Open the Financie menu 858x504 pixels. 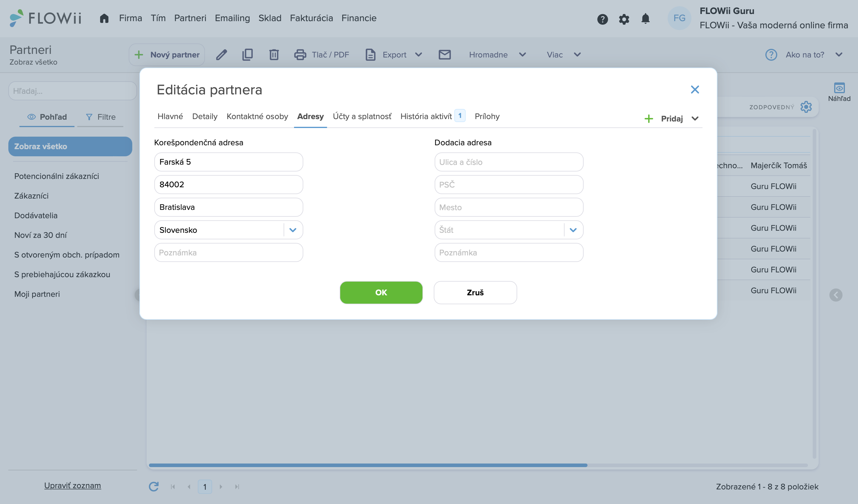coord(359,18)
